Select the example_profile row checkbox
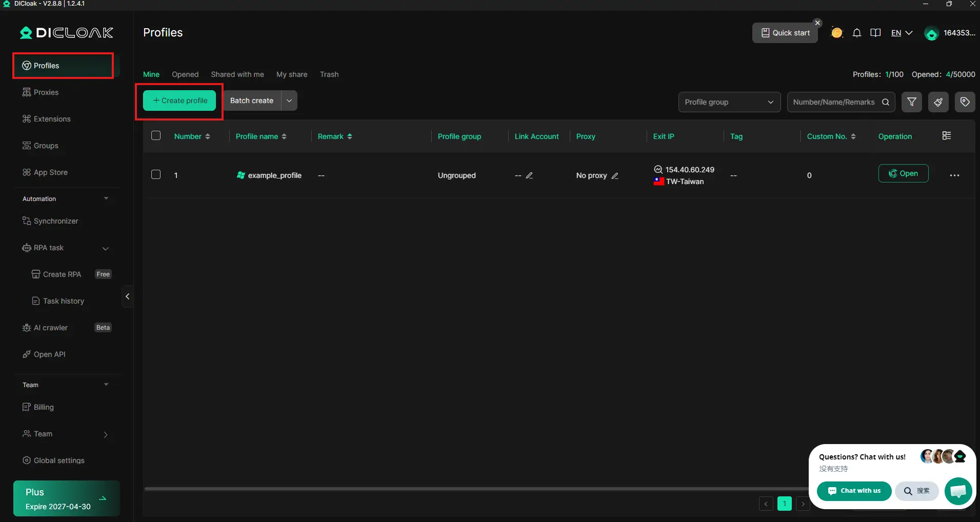This screenshot has width=980, height=522. coord(156,175)
